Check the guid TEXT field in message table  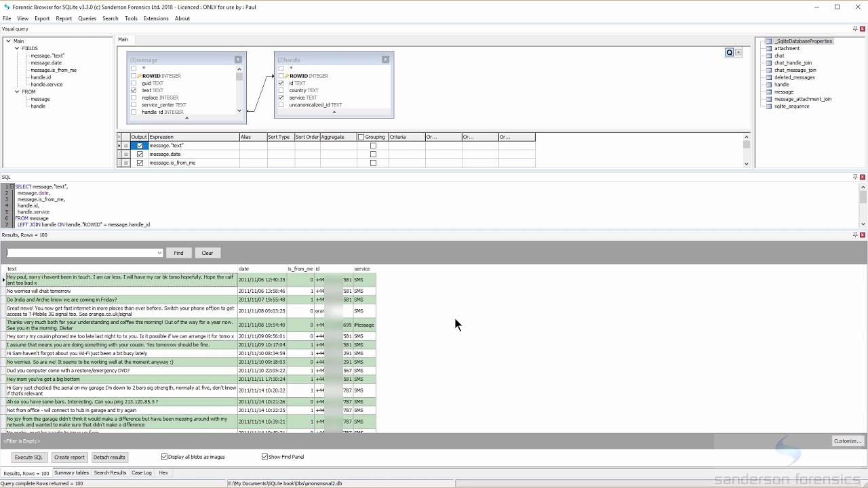pyautogui.click(x=134, y=83)
